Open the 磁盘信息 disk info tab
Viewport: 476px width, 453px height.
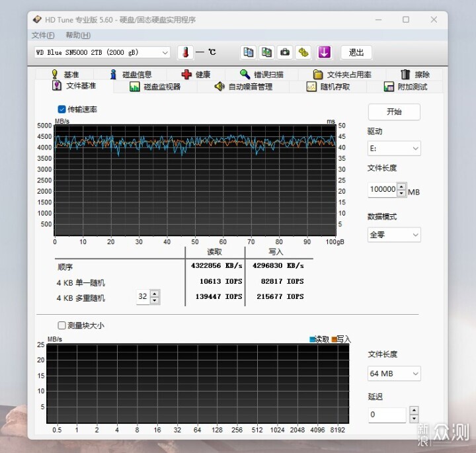coord(131,74)
